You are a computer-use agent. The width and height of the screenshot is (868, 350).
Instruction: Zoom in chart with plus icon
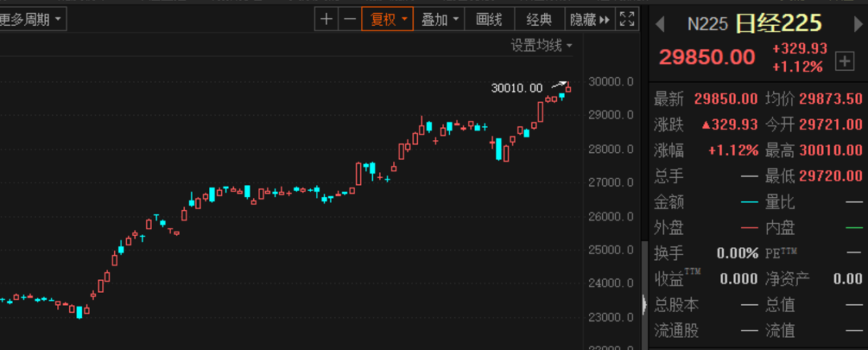[326, 19]
